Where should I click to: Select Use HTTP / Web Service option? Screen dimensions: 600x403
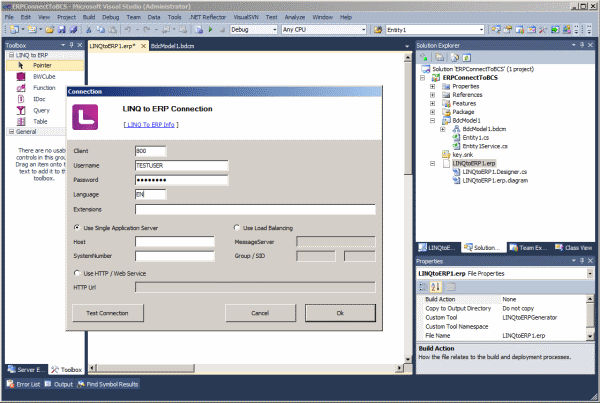[x=110, y=273]
